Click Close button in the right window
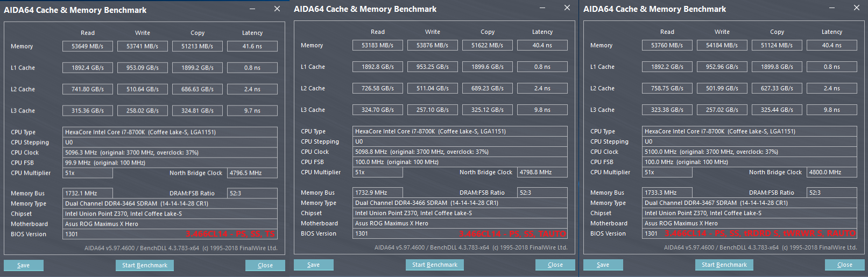This screenshot has width=868, height=277. [x=845, y=265]
